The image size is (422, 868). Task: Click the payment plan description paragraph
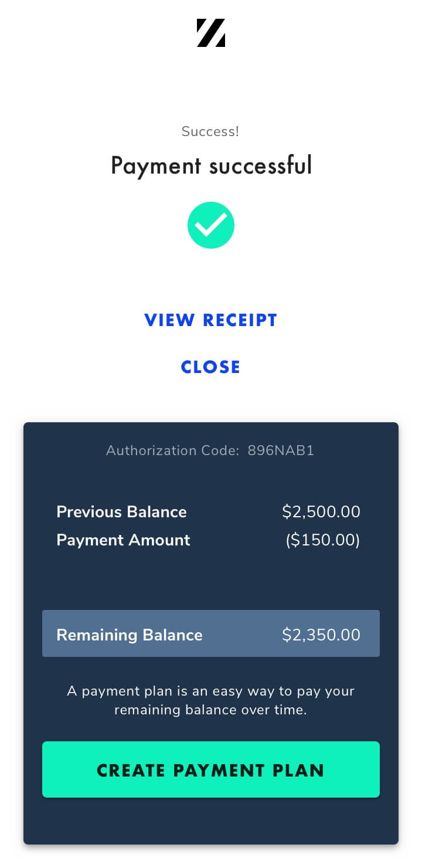coord(211,700)
